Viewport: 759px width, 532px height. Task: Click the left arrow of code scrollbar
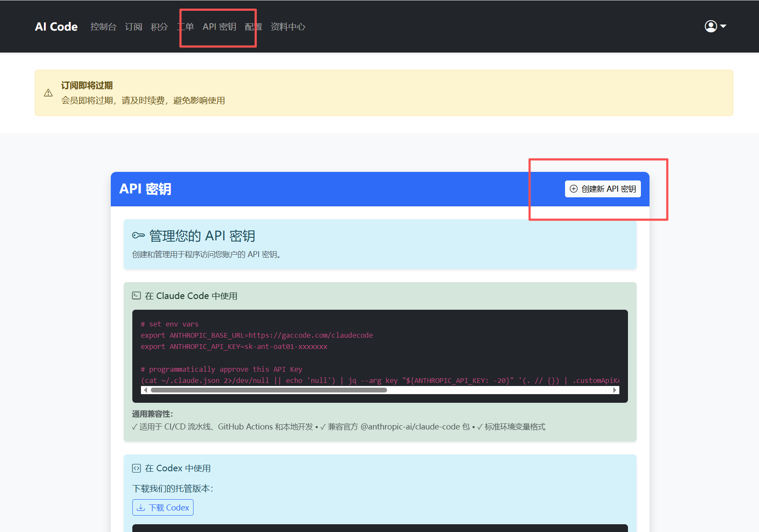(145, 390)
